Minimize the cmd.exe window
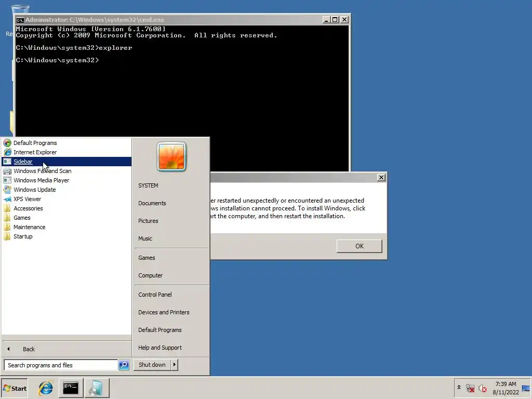The height and width of the screenshot is (399, 532). click(326, 20)
